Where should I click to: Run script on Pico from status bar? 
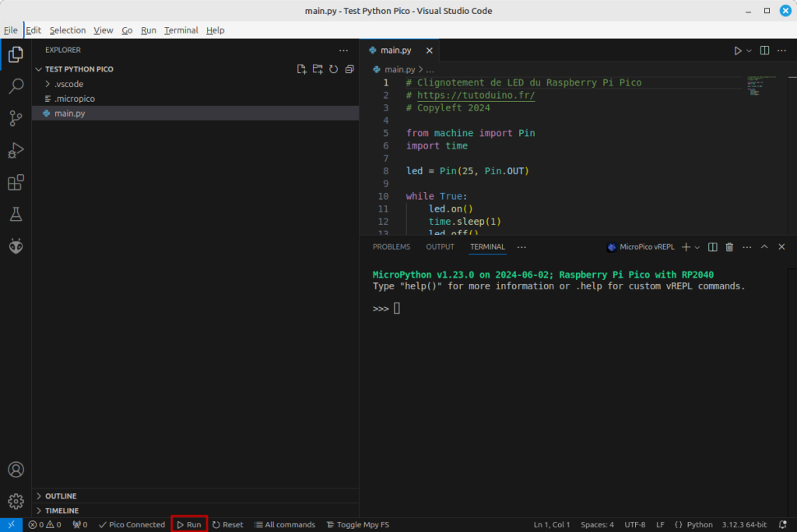[189, 525]
